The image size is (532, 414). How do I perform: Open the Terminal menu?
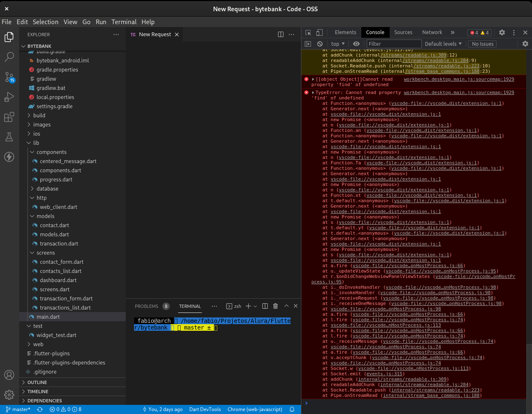pyautogui.click(x=124, y=22)
